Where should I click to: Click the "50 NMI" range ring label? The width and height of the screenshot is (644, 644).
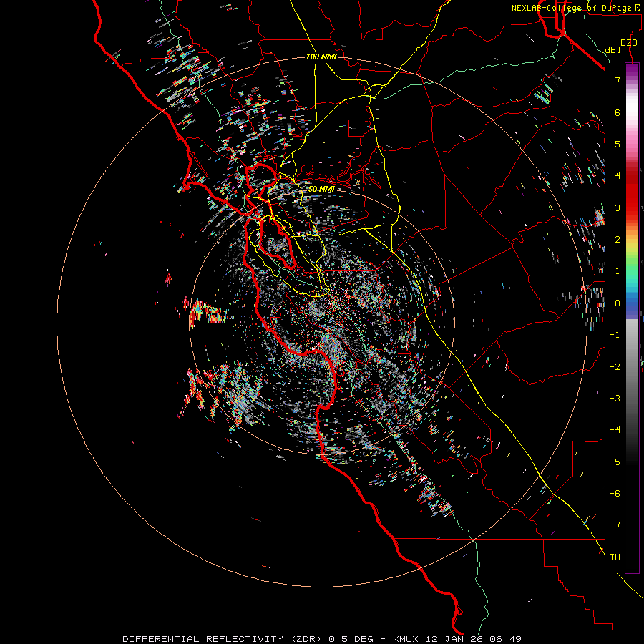(x=321, y=190)
